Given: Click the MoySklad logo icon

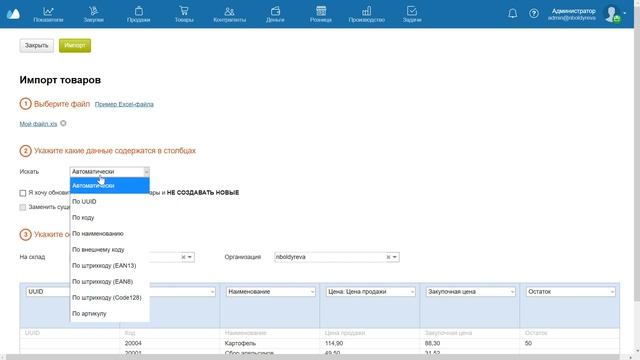Looking at the screenshot, I should 13,14.
